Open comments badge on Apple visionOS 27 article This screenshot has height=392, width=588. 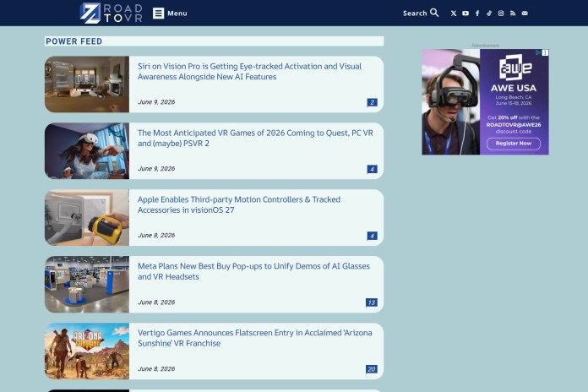[372, 236]
